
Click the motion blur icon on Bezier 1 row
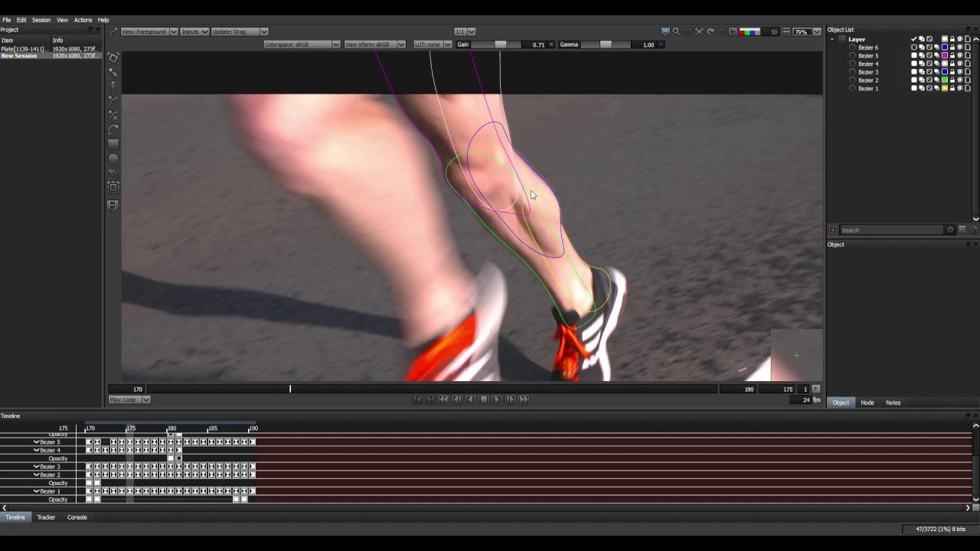coord(936,88)
